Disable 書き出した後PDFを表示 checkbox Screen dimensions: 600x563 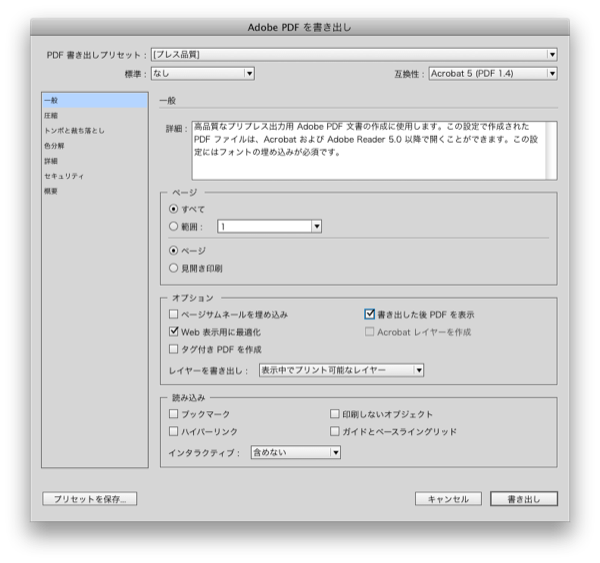pos(369,314)
